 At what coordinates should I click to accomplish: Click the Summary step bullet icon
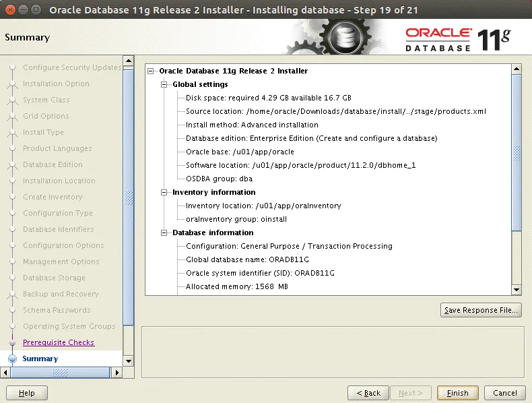pyautogui.click(x=11, y=359)
